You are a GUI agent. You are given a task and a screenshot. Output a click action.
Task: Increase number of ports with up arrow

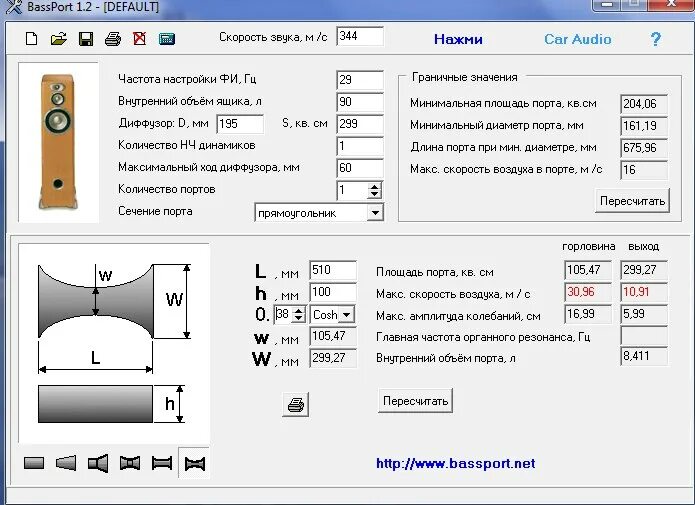[x=375, y=187]
